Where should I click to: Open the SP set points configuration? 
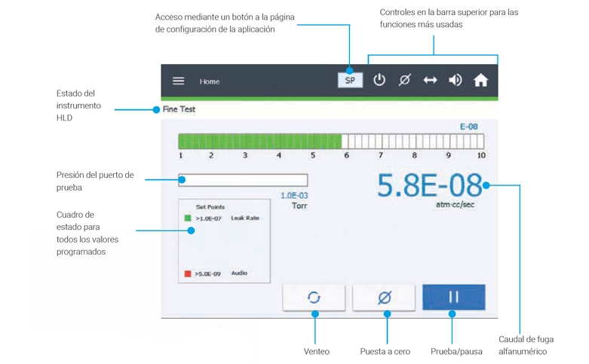pos(350,80)
